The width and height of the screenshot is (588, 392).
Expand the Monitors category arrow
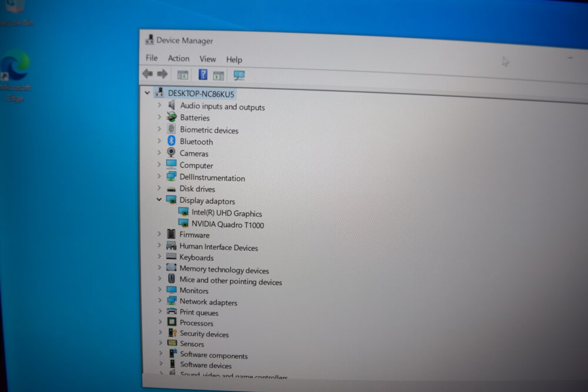pyautogui.click(x=160, y=289)
